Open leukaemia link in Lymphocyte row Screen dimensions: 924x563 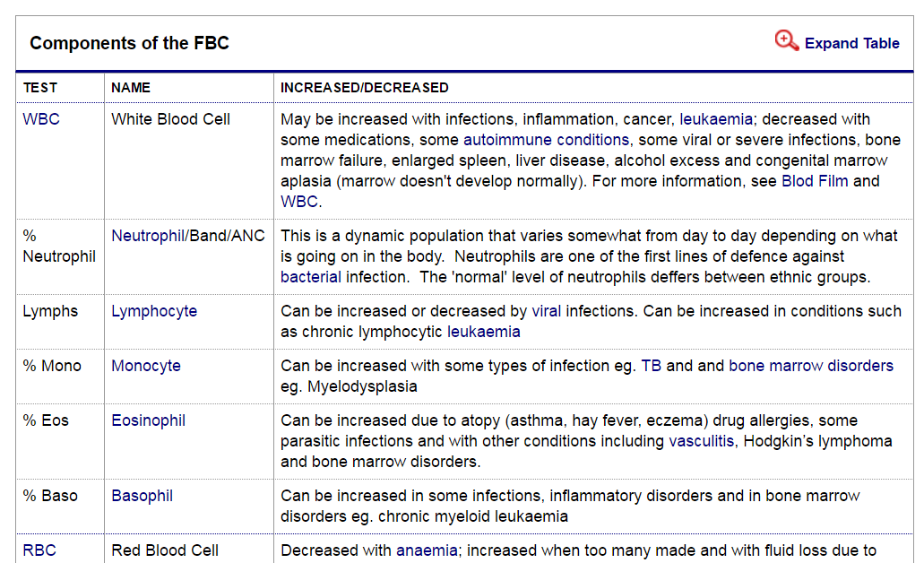point(484,332)
